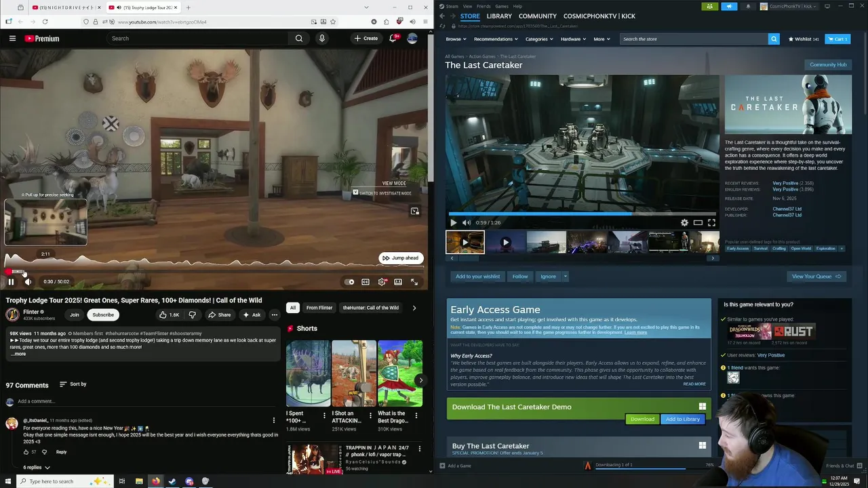Open options menu for _ItsDaniel_ comment

point(274,420)
